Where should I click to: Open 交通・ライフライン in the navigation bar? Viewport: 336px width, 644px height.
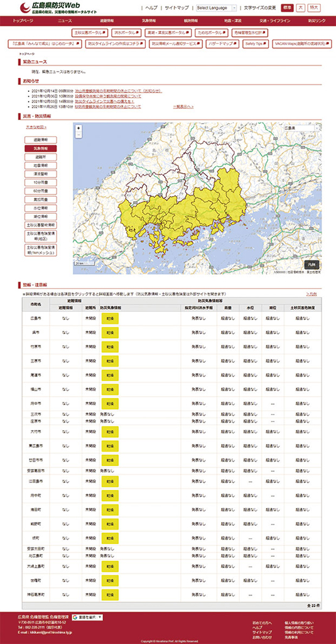[x=275, y=21]
